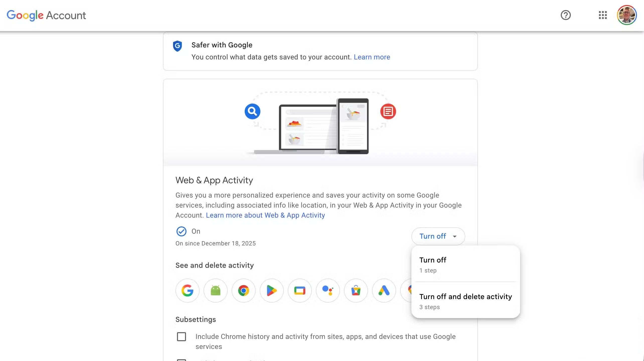Choose Turn off and delete activity option
This screenshot has width=644, height=361.
click(x=466, y=297)
